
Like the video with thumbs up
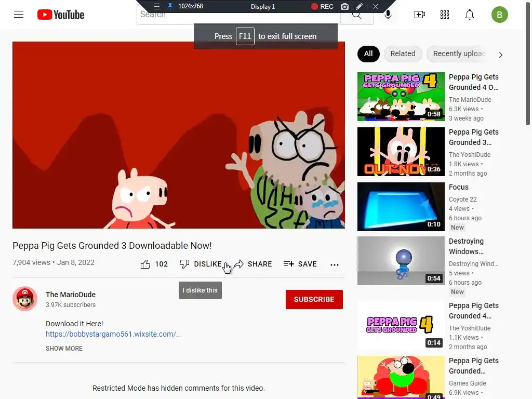145,264
